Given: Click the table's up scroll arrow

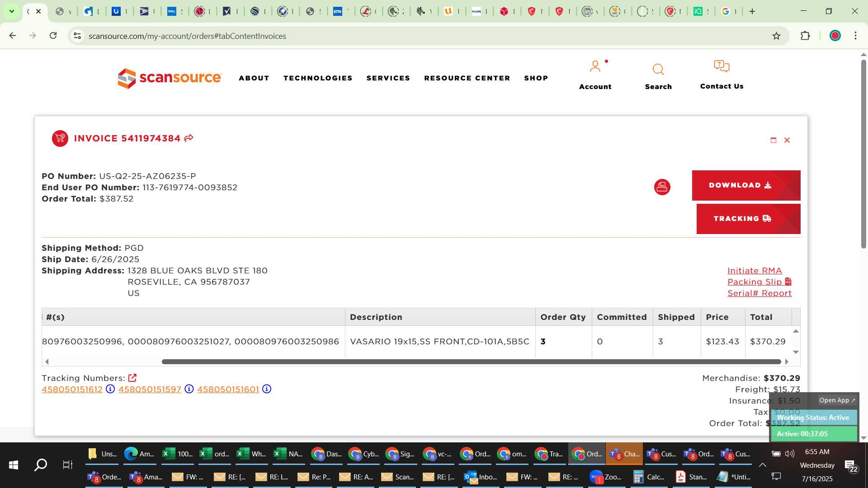Looking at the screenshot, I should (796, 331).
